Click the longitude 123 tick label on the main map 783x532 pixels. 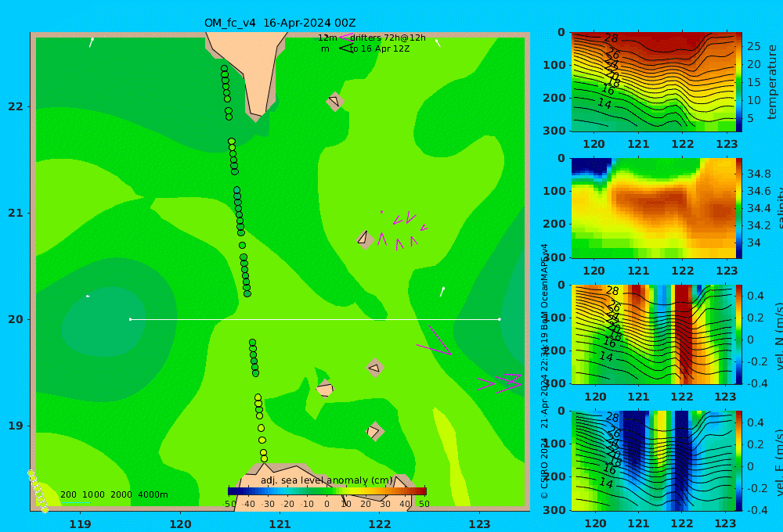pyautogui.click(x=480, y=524)
